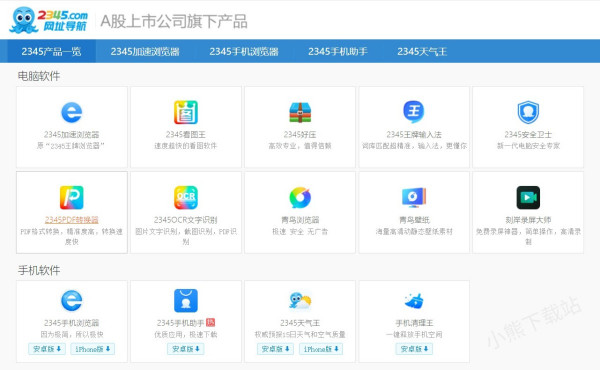Viewport: 600px width, 370px height.
Task: Click the 2345王牌输入法 icon
Action: [x=414, y=111]
